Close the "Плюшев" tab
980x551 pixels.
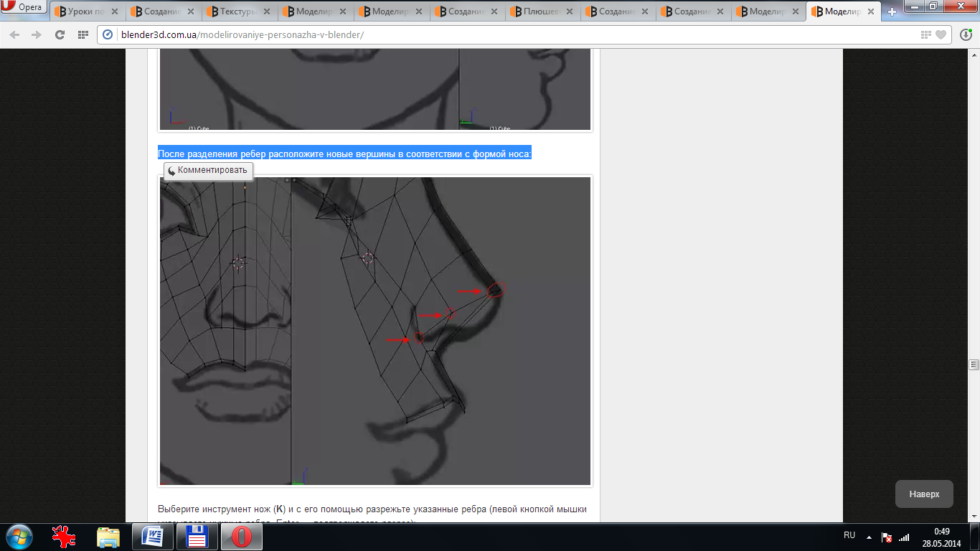(x=570, y=11)
